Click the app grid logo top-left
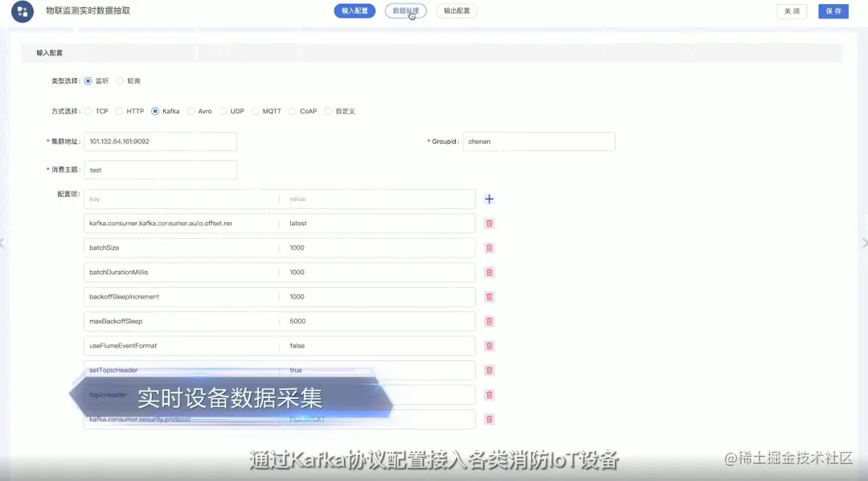 (x=21, y=11)
